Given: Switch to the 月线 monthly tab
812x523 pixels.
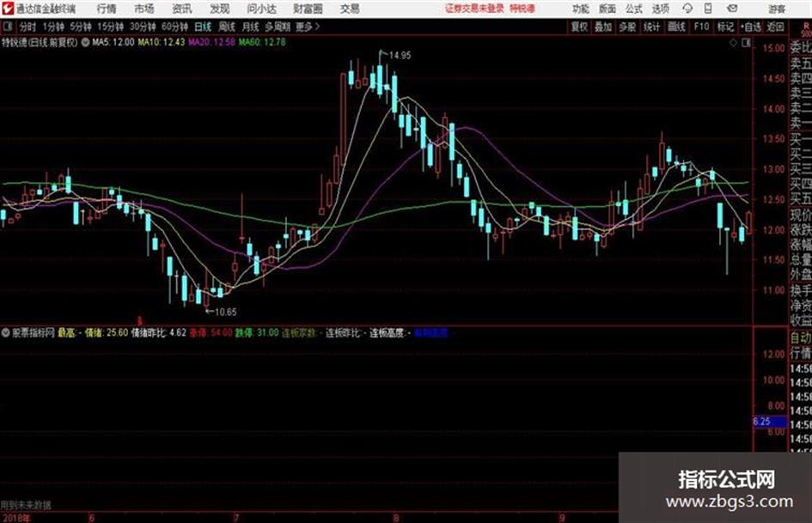Looking at the screenshot, I should (x=250, y=27).
